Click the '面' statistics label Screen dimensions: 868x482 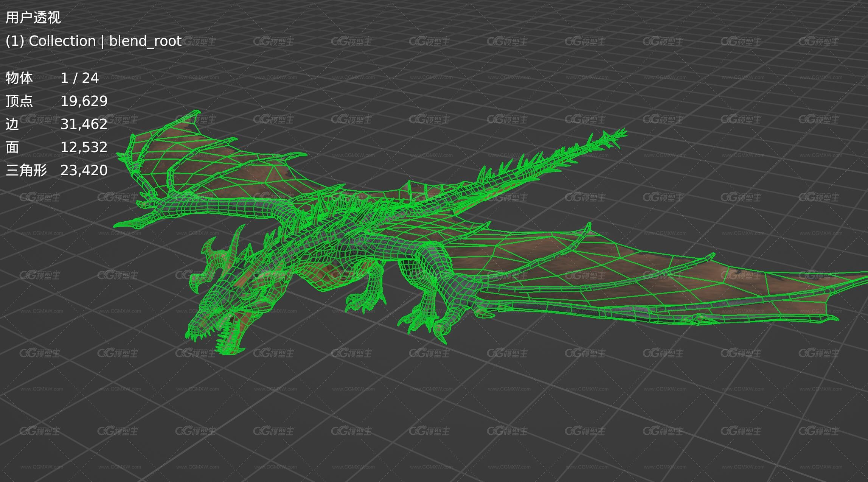(12, 147)
